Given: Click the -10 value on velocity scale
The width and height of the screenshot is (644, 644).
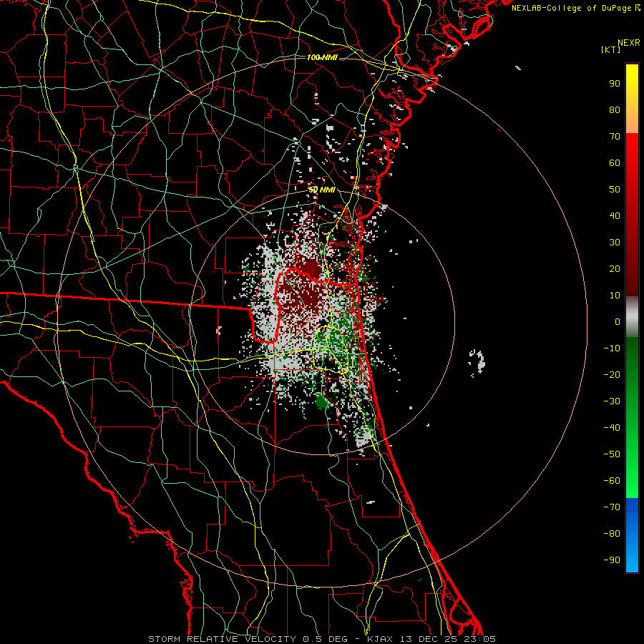Looking at the screenshot, I should click(612, 348).
